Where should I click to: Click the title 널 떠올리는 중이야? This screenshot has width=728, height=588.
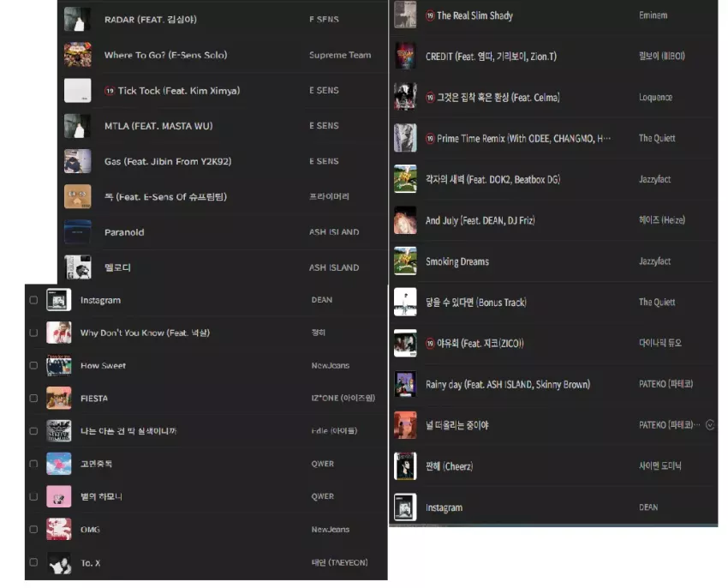click(x=456, y=425)
